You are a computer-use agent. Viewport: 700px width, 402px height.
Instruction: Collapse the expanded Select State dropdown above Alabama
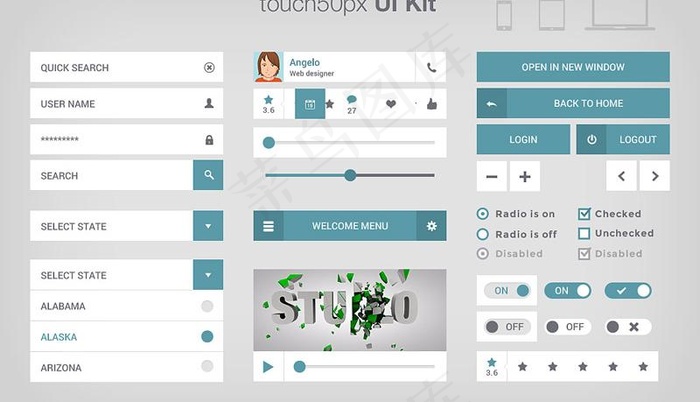(208, 275)
